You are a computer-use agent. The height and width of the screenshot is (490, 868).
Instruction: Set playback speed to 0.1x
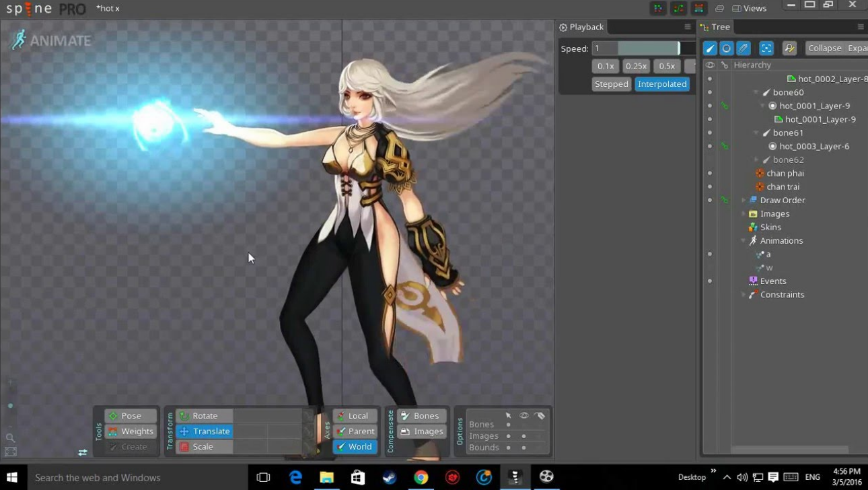click(x=606, y=66)
